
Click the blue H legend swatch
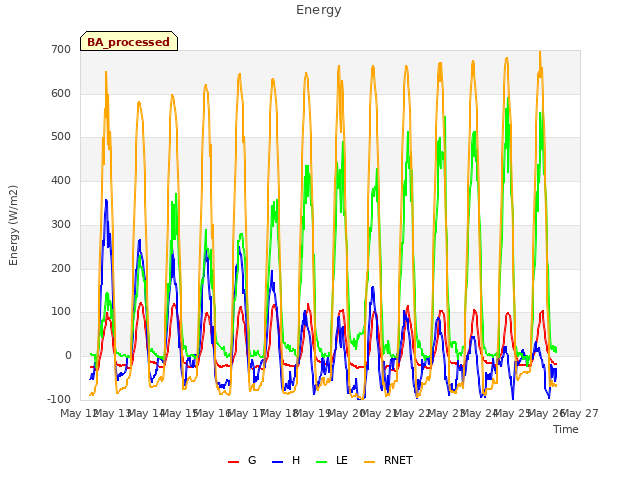(278, 462)
